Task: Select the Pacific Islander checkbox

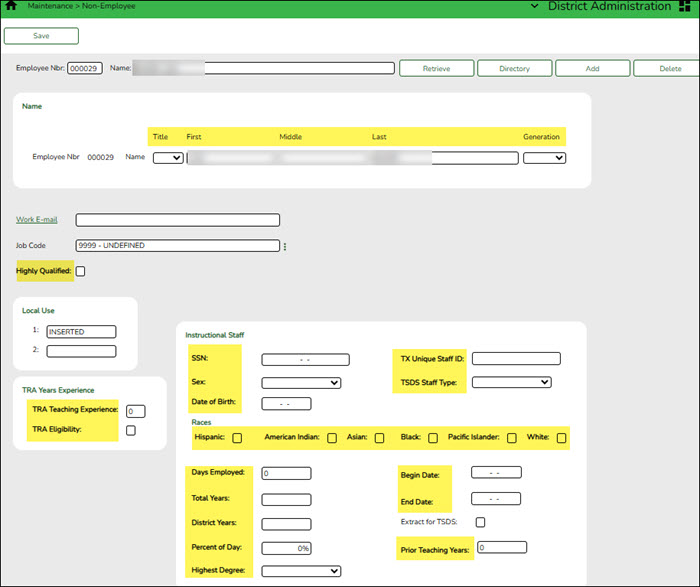Action: click(x=511, y=438)
